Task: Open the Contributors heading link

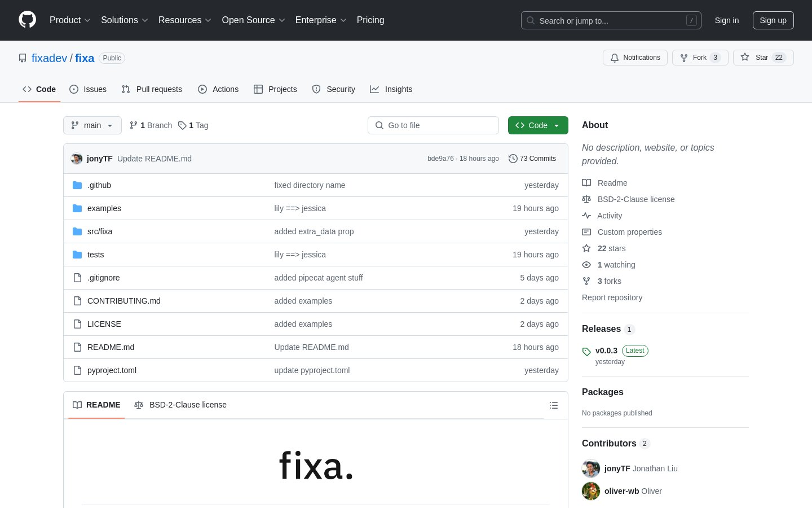Action: pos(609,444)
